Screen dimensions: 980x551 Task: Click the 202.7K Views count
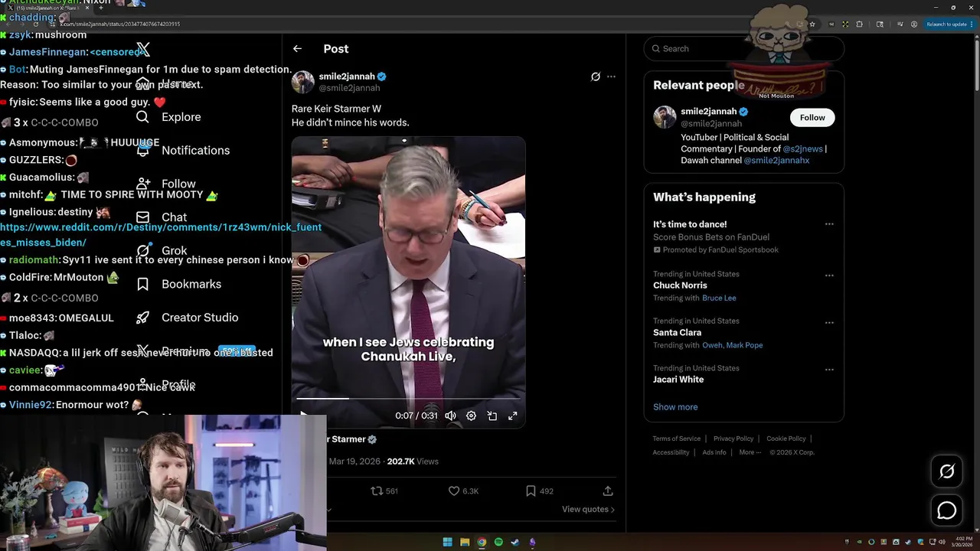click(x=413, y=461)
